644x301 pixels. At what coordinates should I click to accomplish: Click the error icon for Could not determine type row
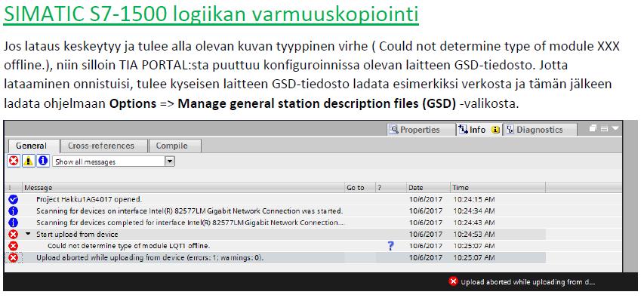(x=14, y=246)
